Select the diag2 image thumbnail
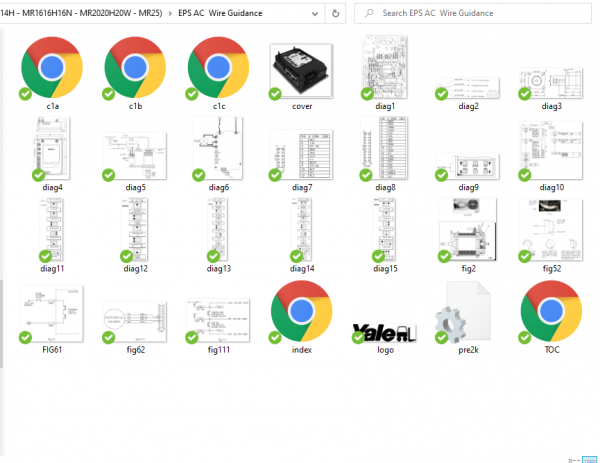Screen dimensions: 600x463 click(468, 88)
